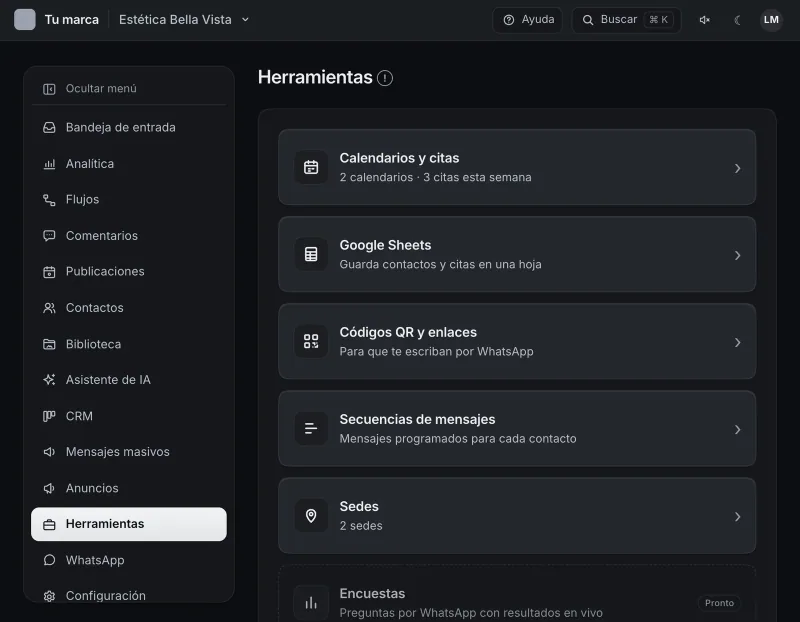Viewport: 800px width, 622px height.
Task: Open the Calendarios y citas card
Action: coord(517,167)
